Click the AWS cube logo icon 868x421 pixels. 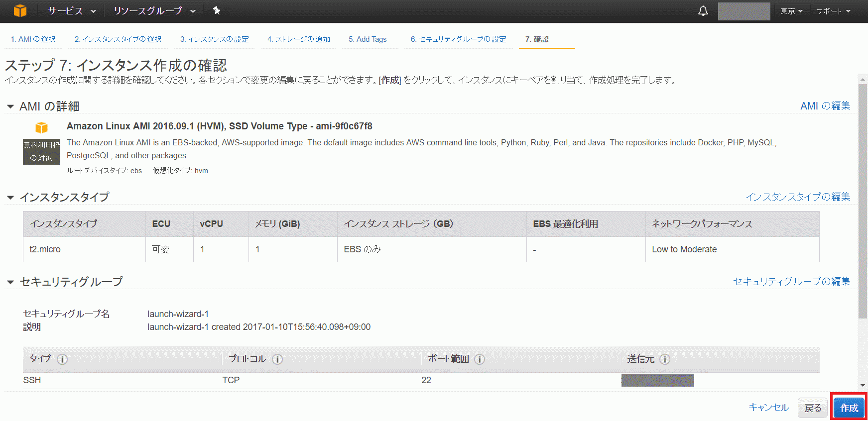[20, 10]
